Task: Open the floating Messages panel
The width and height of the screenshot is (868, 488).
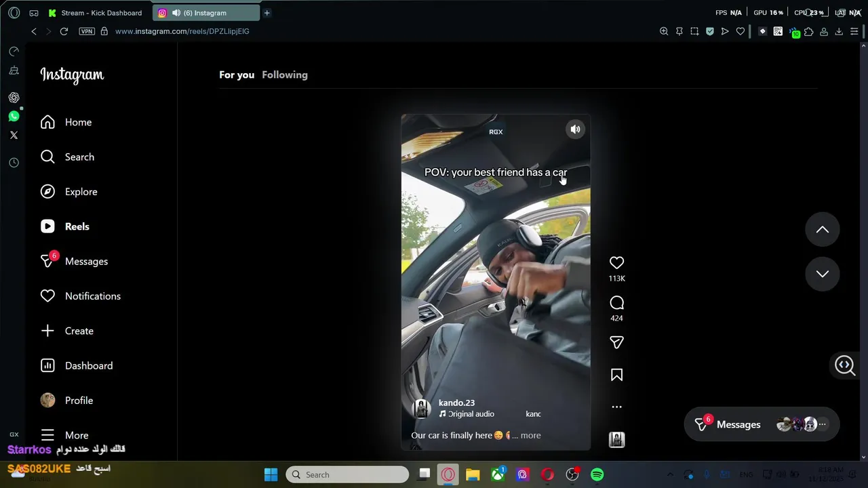Action: tap(762, 424)
